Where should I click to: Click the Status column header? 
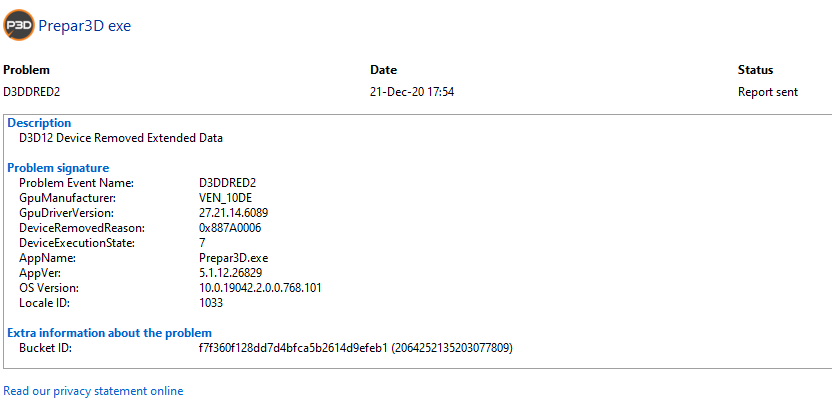[755, 70]
